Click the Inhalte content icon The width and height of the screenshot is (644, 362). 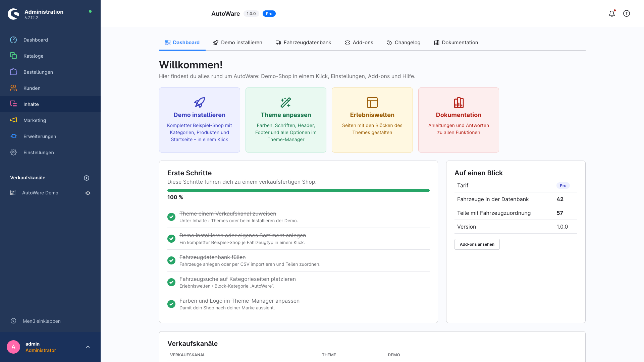pos(13,104)
